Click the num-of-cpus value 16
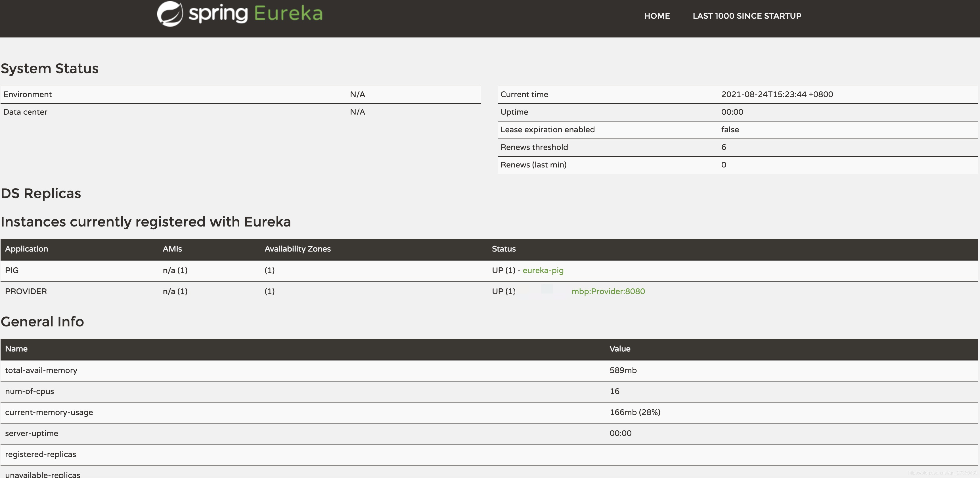 pos(614,391)
